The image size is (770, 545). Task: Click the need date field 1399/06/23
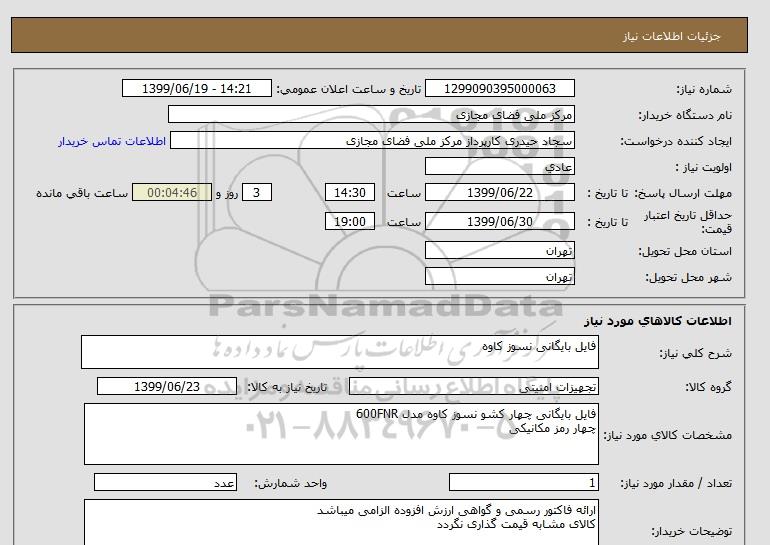[167, 386]
